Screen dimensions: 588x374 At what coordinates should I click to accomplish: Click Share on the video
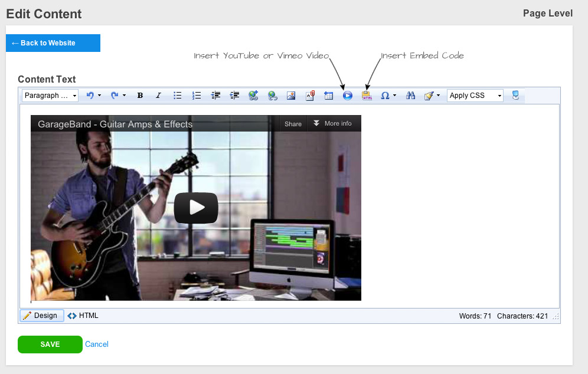coord(293,124)
